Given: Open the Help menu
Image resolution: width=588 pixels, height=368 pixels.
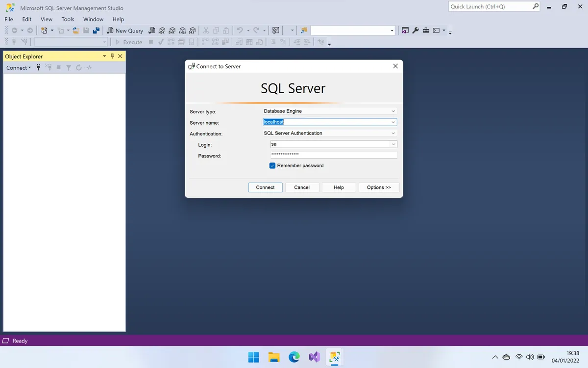Looking at the screenshot, I should point(118,19).
